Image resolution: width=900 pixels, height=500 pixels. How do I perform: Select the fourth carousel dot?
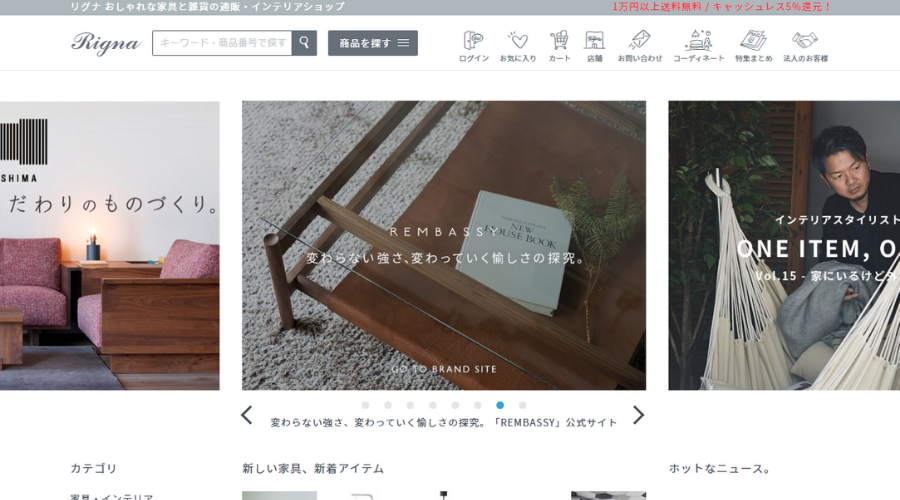pyautogui.click(x=433, y=405)
